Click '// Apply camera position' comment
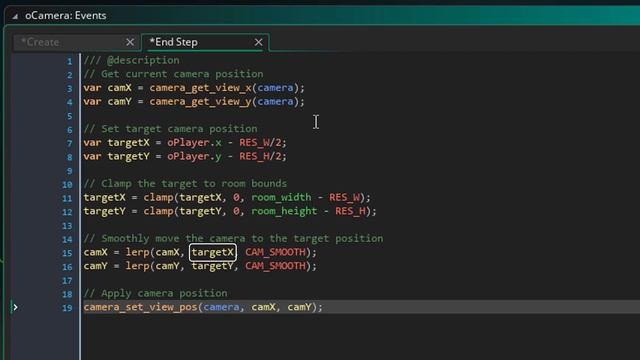Viewport: 640px width, 360px height. click(156, 293)
